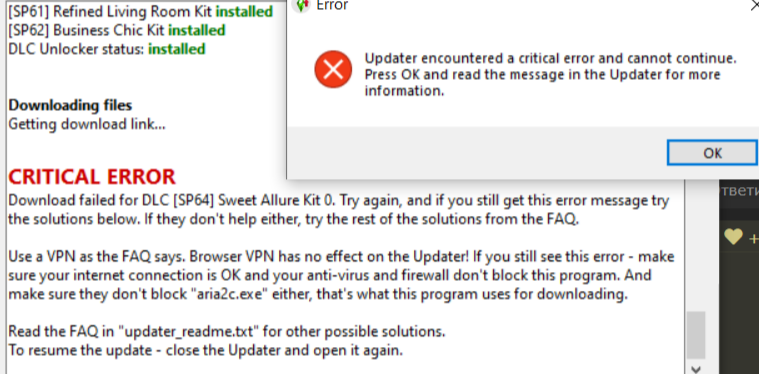
Task: Click the Downloading files heading
Action: [x=70, y=105]
